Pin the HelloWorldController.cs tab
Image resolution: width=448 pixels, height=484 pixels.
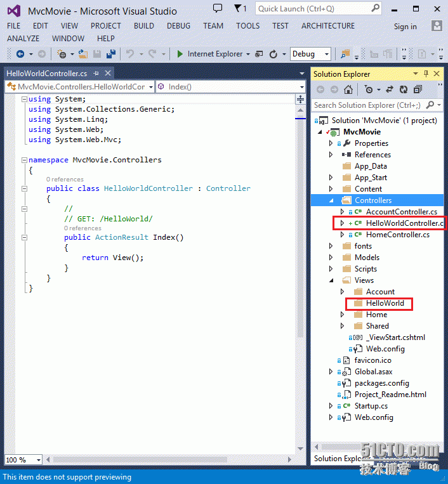click(x=96, y=74)
